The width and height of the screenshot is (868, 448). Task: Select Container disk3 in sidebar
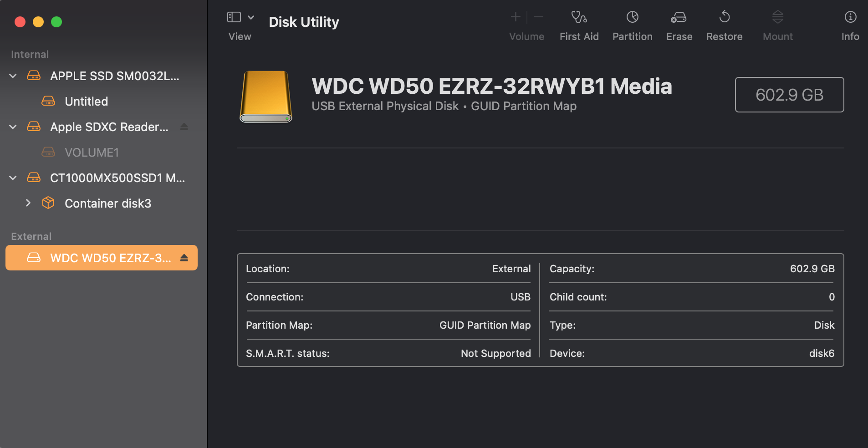(102, 204)
